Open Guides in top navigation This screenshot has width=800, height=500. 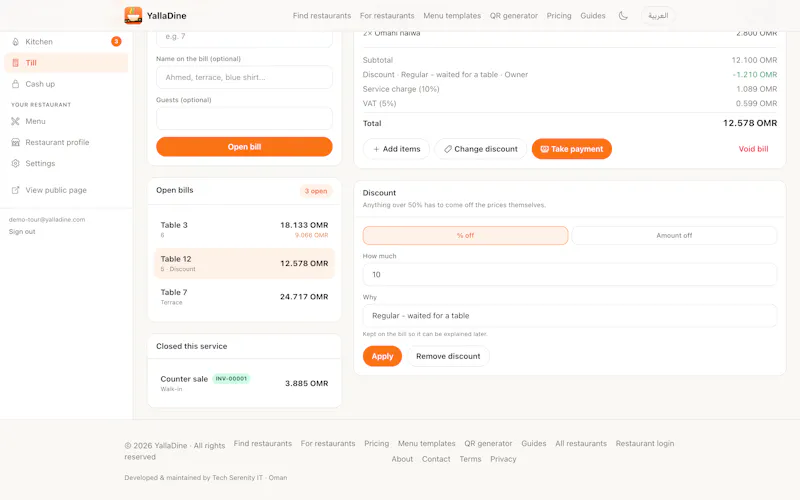pyautogui.click(x=593, y=16)
